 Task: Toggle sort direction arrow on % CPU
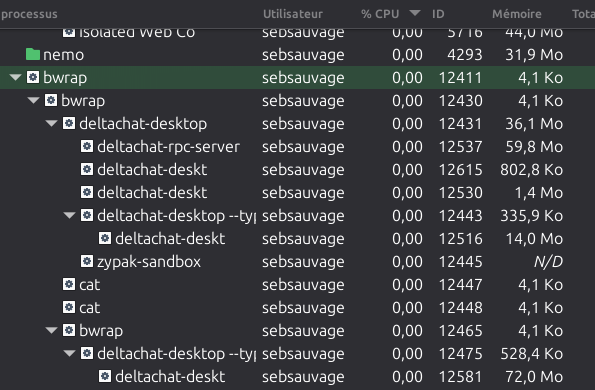(x=415, y=13)
